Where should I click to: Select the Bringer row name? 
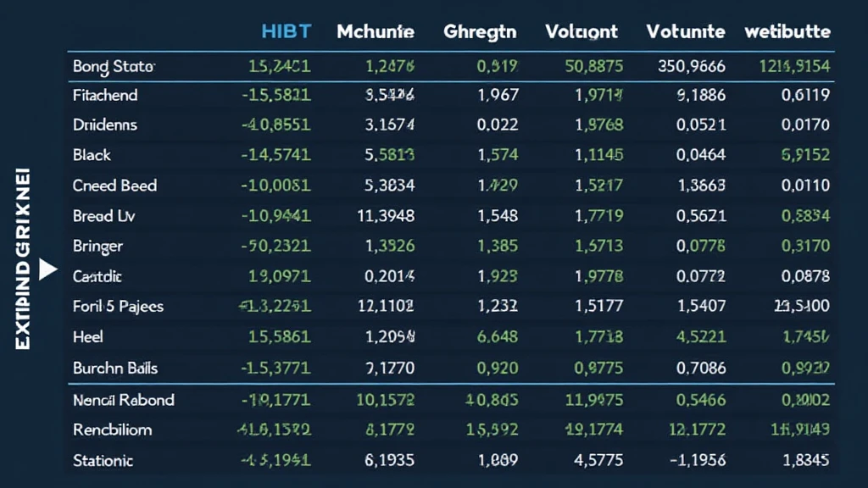[97, 247]
